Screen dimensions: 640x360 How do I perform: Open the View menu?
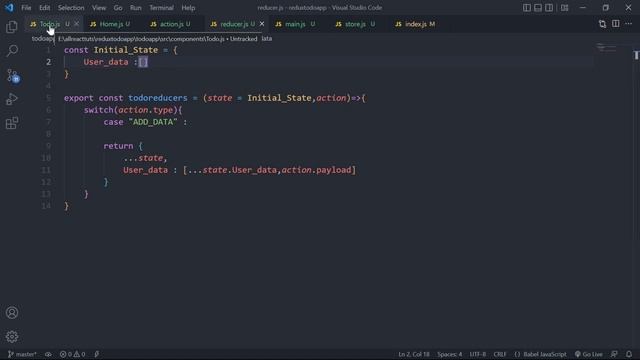[99, 8]
